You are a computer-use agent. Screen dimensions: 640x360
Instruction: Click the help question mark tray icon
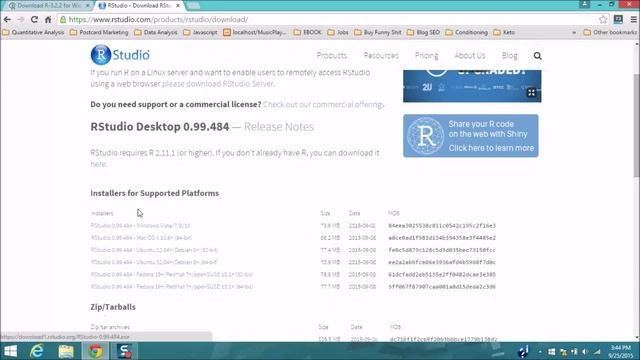coord(523,351)
